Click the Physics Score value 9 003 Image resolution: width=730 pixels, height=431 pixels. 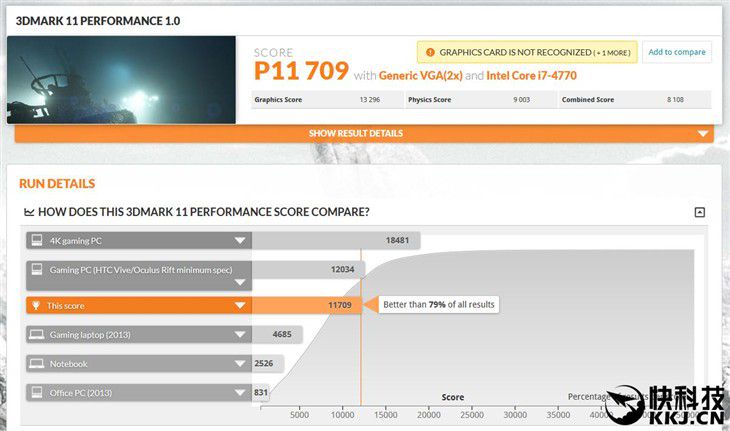[521, 100]
